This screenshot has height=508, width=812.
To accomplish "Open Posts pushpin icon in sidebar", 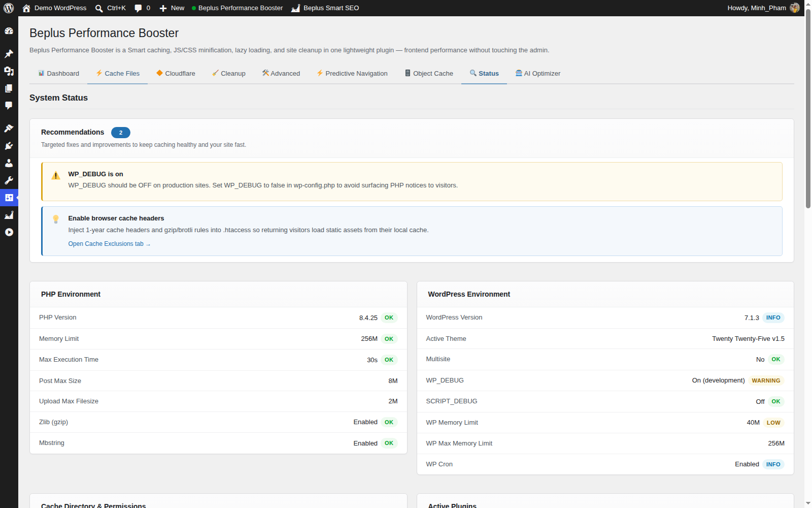I will tap(9, 54).
